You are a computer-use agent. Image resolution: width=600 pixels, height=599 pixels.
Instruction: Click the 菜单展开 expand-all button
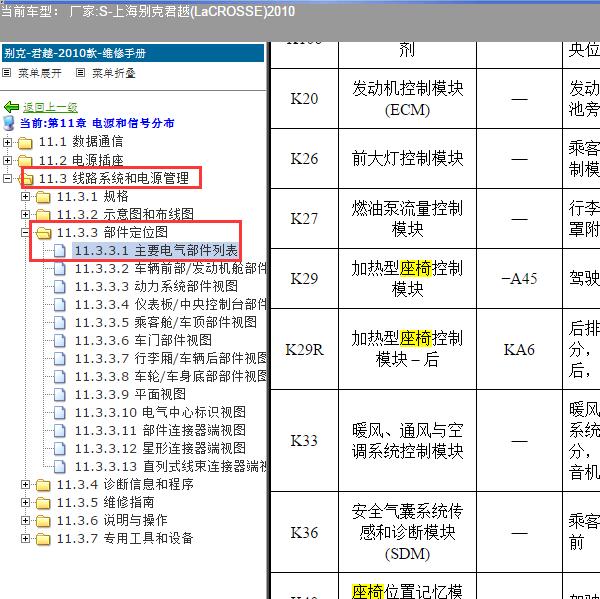point(40,73)
